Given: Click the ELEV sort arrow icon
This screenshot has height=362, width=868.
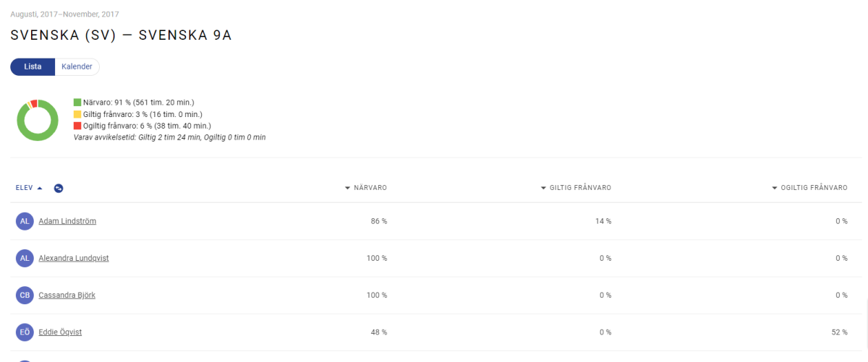Looking at the screenshot, I should tap(40, 188).
